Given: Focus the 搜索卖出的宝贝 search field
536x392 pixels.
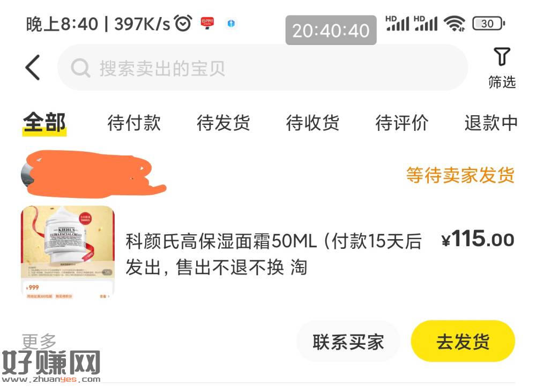Looking at the screenshot, I should tap(263, 68).
